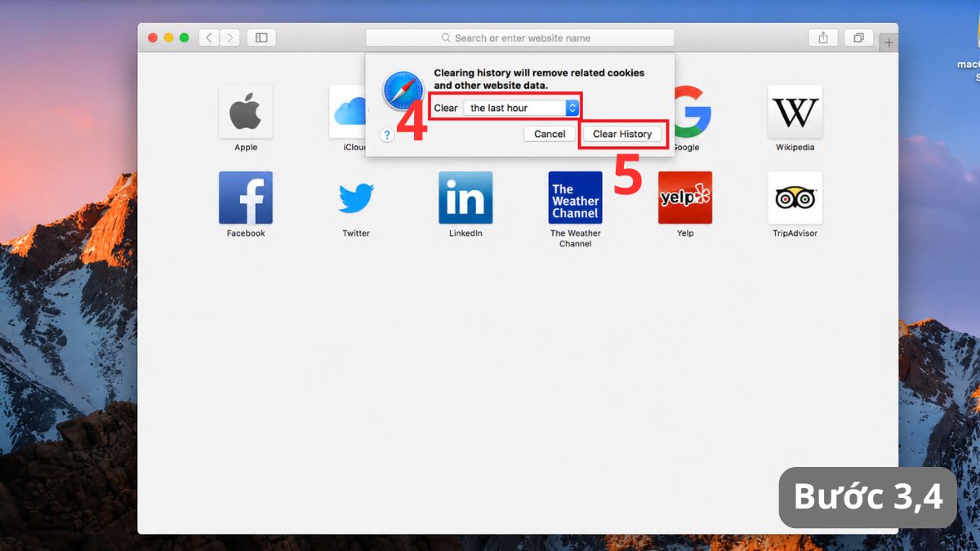Open the Facebook favorite tile
This screenshot has height=551, width=980.
(x=245, y=198)
